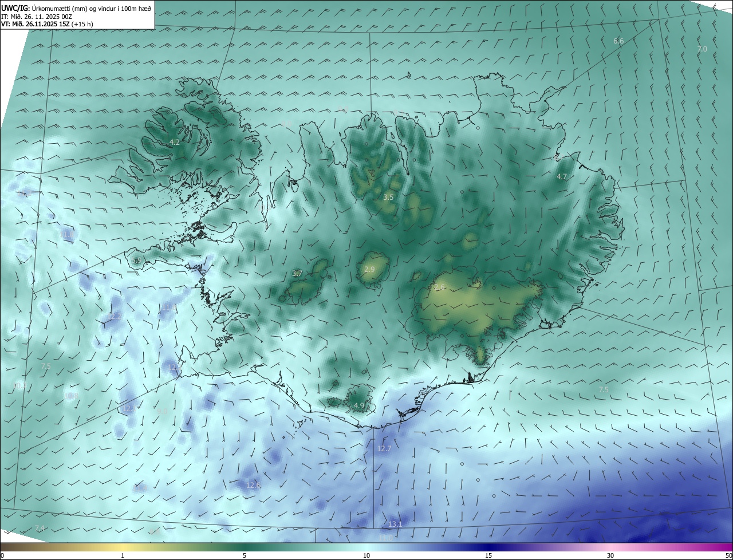The height and width of the screenshot is (560, 733).
Task: Click the 4.9 value label
Action: 359,406
